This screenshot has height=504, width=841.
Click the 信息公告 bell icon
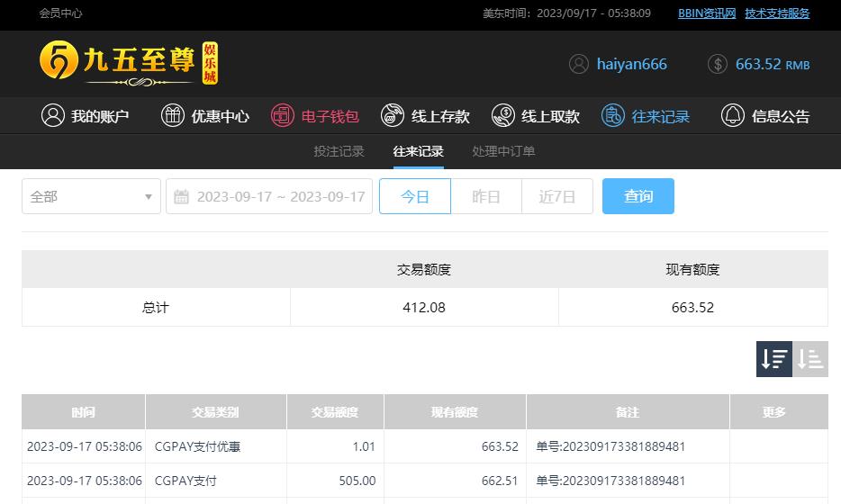(x=733, y=115)
